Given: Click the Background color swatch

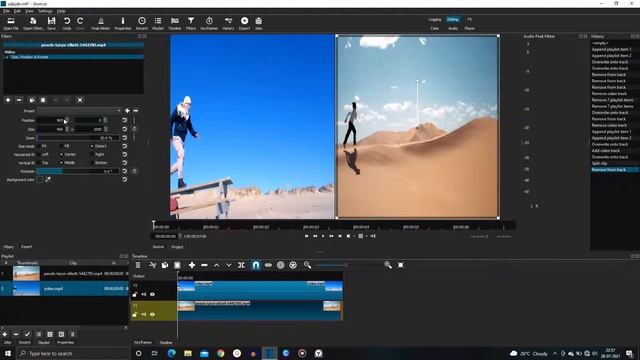Looking at the screenshot, I should pyautogui.click(x=40, y=180).
